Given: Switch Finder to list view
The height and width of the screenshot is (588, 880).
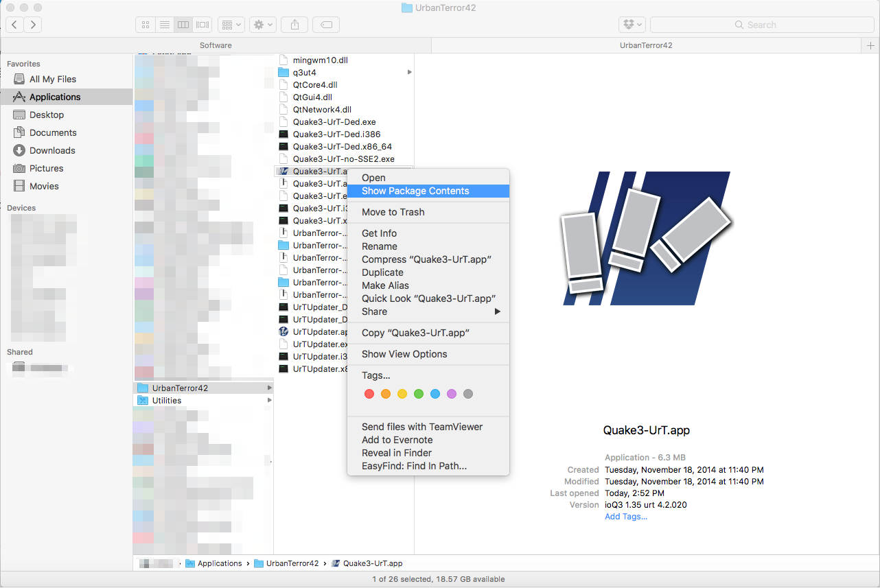Looking at the screenshot, I should click(165, 25).
